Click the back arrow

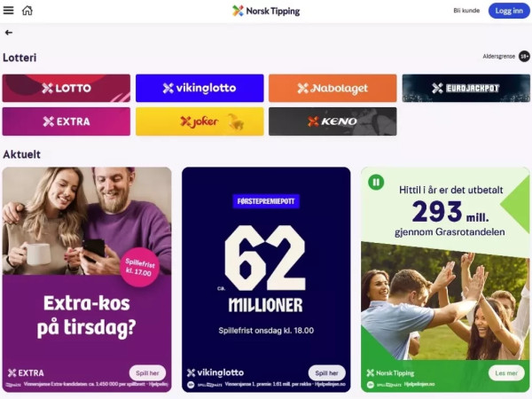pyautogui.click(x=9, y=33)
